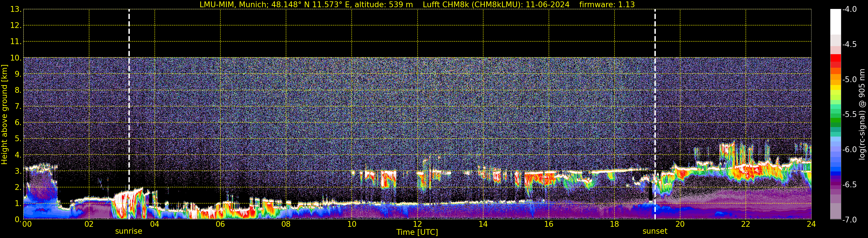Pick the orange swatch near -5.0 on colorbar
The width and height of the screenshot is (868, 238).
[x=835, y=77]
